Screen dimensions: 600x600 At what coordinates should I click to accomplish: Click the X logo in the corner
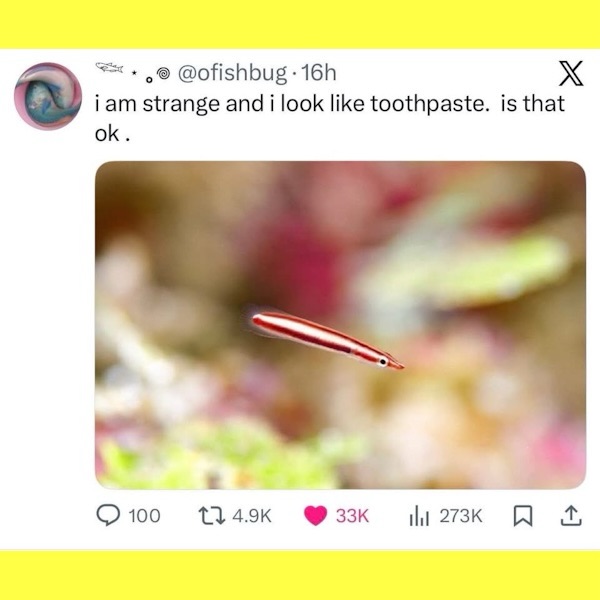click(571, 73)
